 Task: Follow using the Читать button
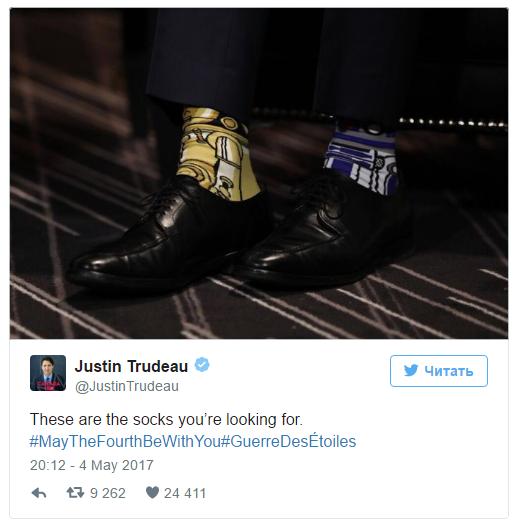coord(439,371)
